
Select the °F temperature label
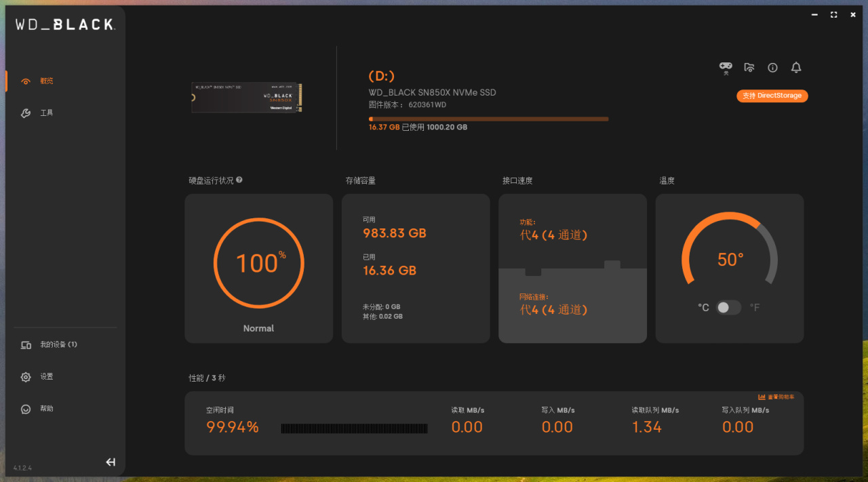click(755, 308)
